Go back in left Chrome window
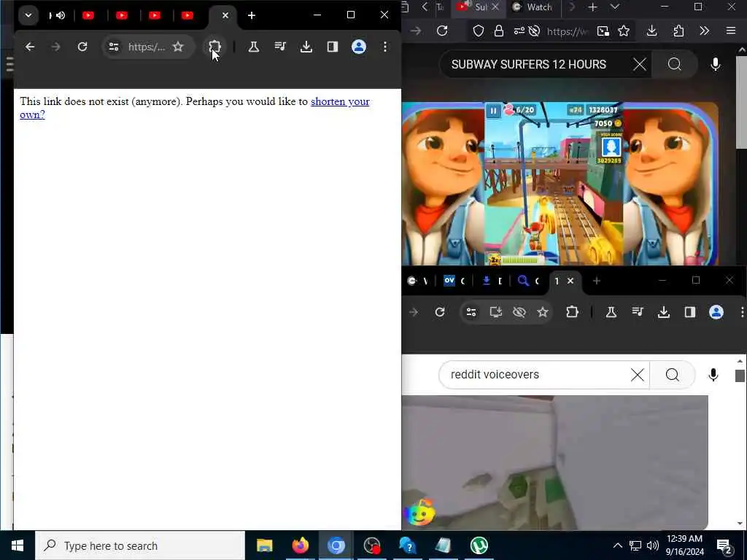This screenshot has width=747, height=560. [x=29, y=47]
